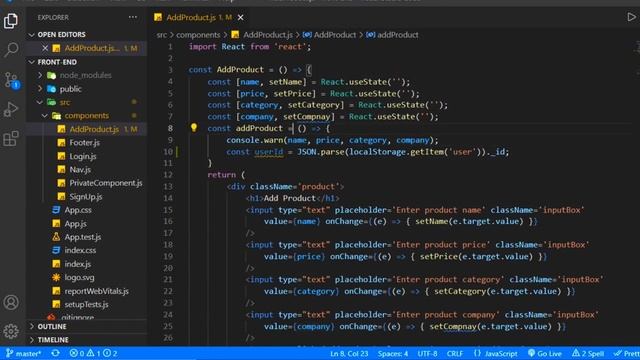Viewport: 640px width, 360px height.
Task: Open Footer.js in the file tree
Action: (84, 143)
